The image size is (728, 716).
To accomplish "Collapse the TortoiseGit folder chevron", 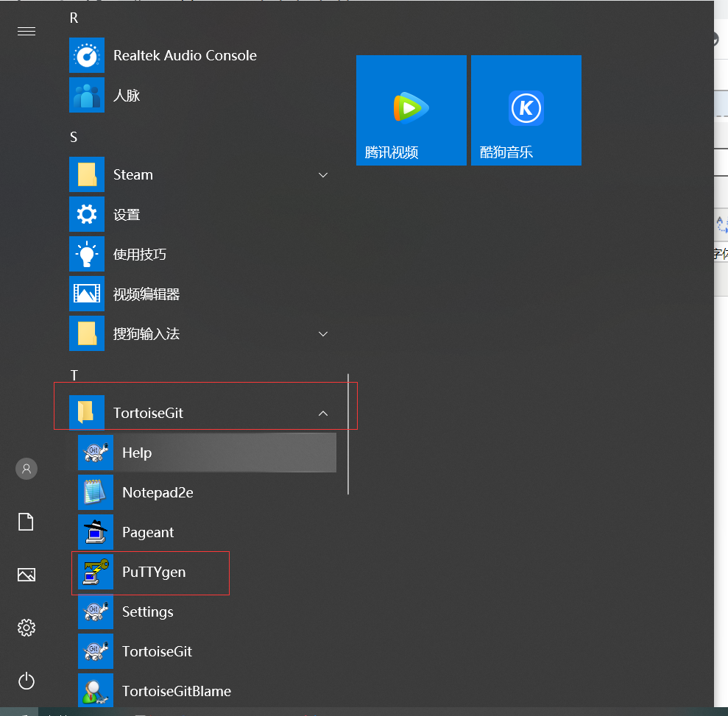I will pyautogui.click(x=323, y=413).
